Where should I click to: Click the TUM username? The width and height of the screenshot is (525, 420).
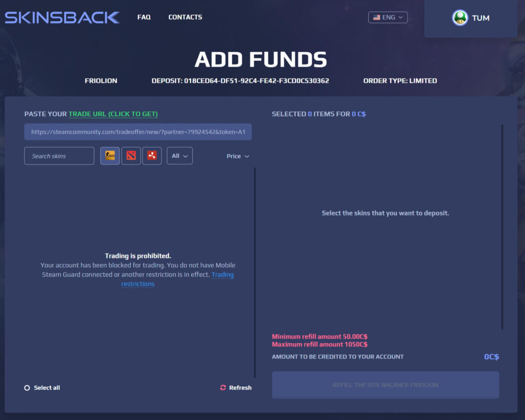click(x=480, y=18)
